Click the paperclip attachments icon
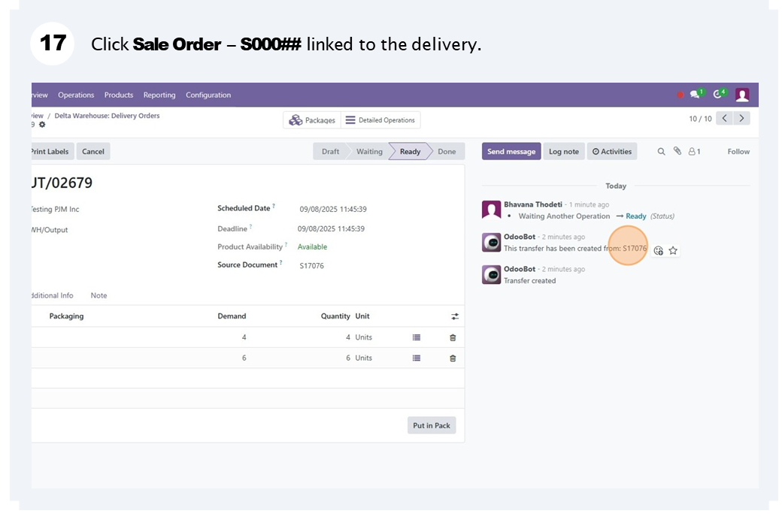Viewport: 782px width, 532px height. [x=677, y=152]
